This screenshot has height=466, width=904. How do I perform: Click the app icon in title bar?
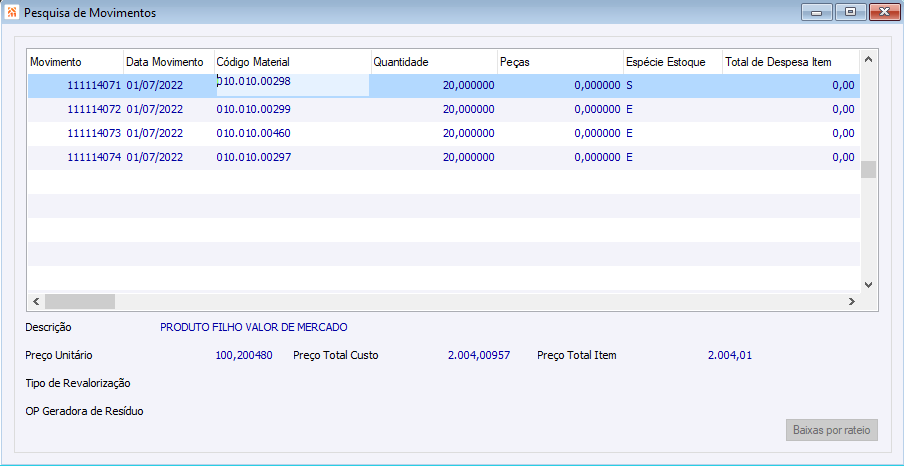(12, 12)
